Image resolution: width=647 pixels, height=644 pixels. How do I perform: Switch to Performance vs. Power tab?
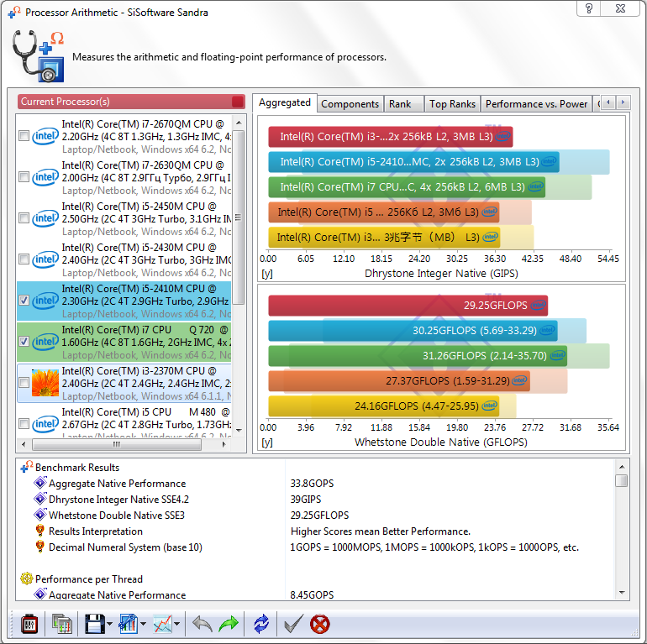(x=536, y=104)
